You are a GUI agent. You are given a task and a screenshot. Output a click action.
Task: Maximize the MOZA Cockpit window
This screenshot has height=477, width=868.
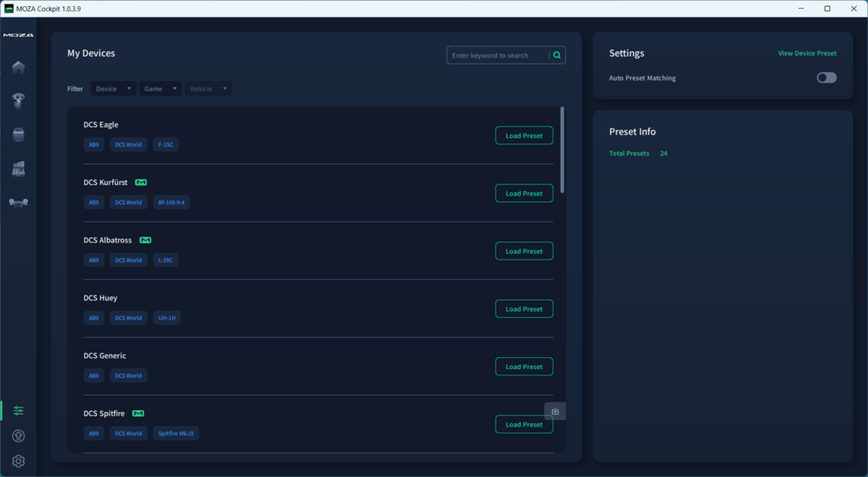[x=827, y=9]
